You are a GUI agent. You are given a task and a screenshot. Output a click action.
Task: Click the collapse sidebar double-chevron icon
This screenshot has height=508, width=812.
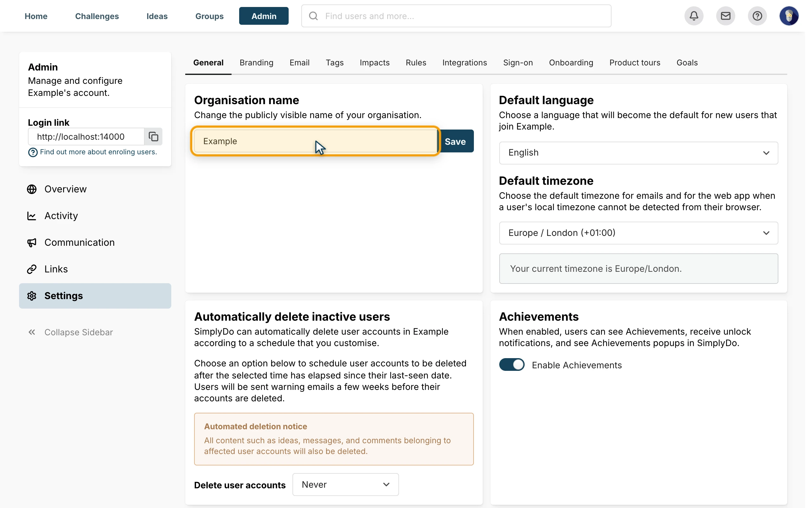click(x=32, y=332)
